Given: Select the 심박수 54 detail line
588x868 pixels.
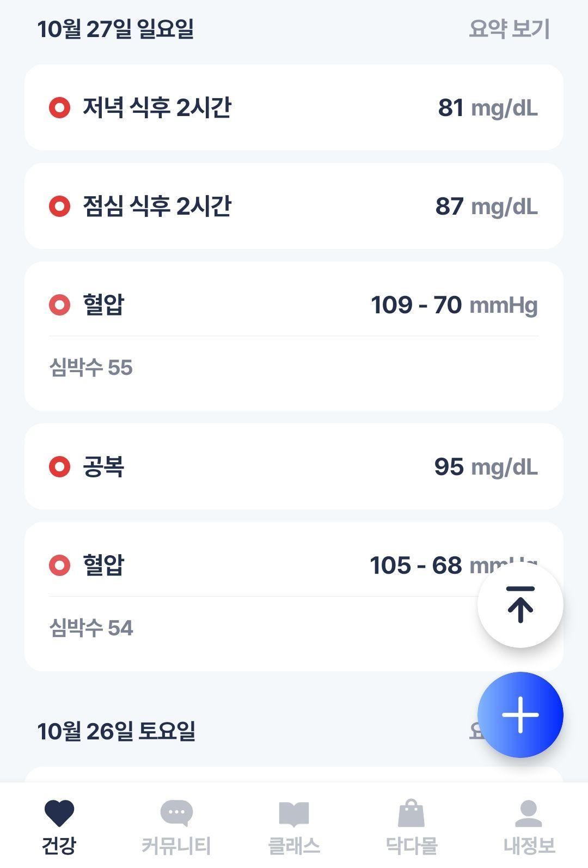Looking at the screenshot, I should point(91,628).
